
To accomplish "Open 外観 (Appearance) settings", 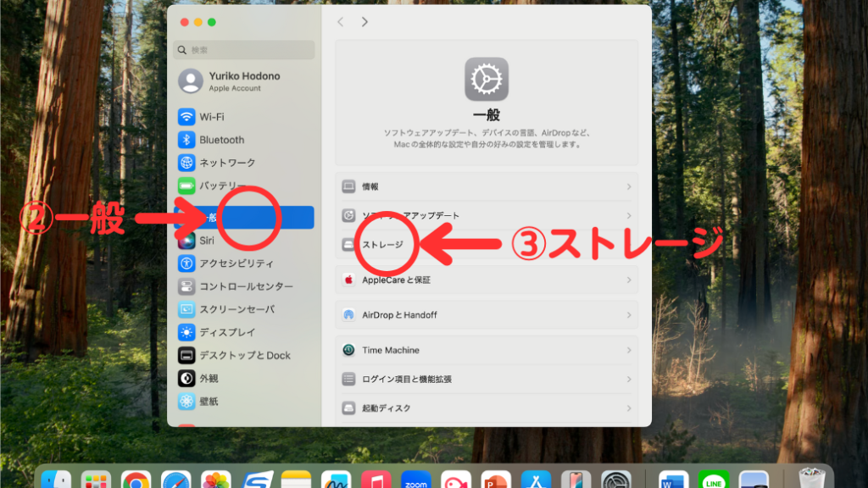I will [209, 378].
